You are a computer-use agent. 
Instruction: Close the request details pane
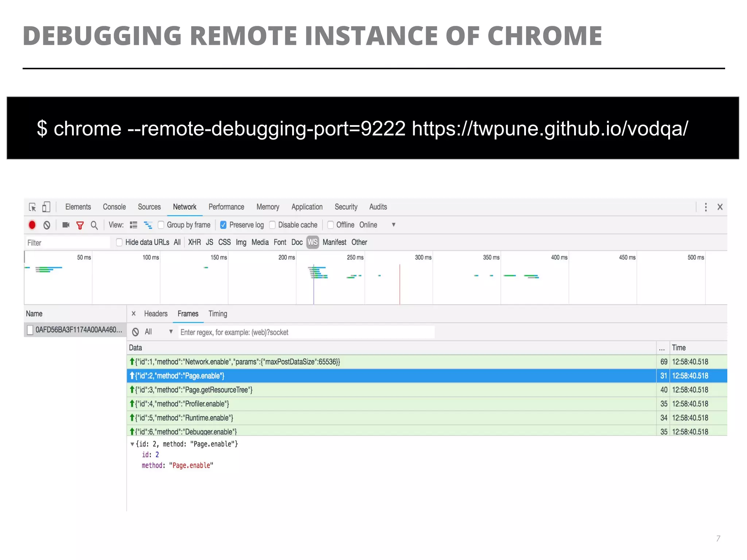point(133,314)
